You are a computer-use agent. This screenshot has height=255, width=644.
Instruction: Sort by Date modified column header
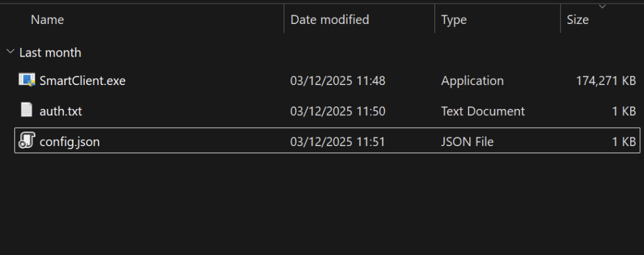point(330,20)
